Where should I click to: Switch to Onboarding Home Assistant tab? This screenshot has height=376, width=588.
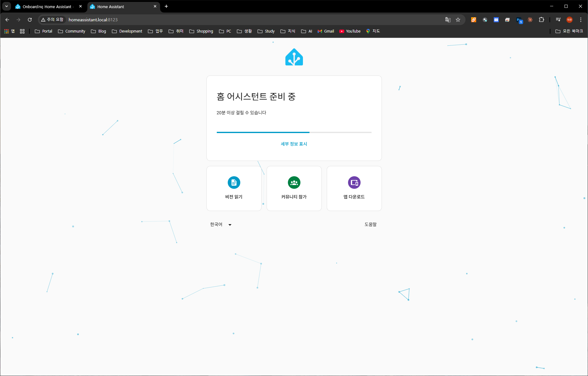tap(48, 7)
